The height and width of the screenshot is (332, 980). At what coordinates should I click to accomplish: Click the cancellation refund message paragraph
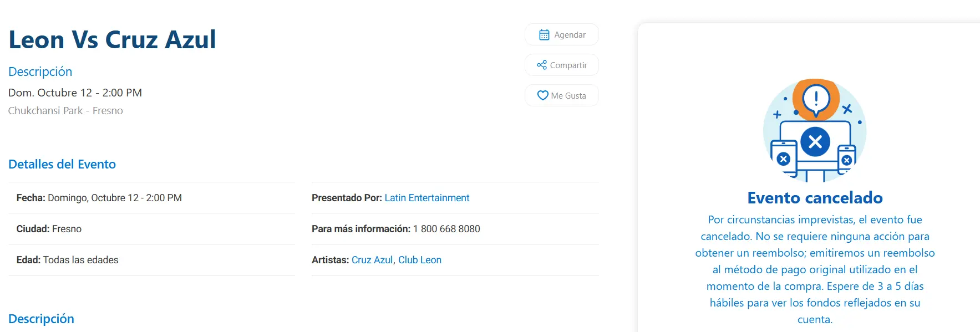point(815,269)
